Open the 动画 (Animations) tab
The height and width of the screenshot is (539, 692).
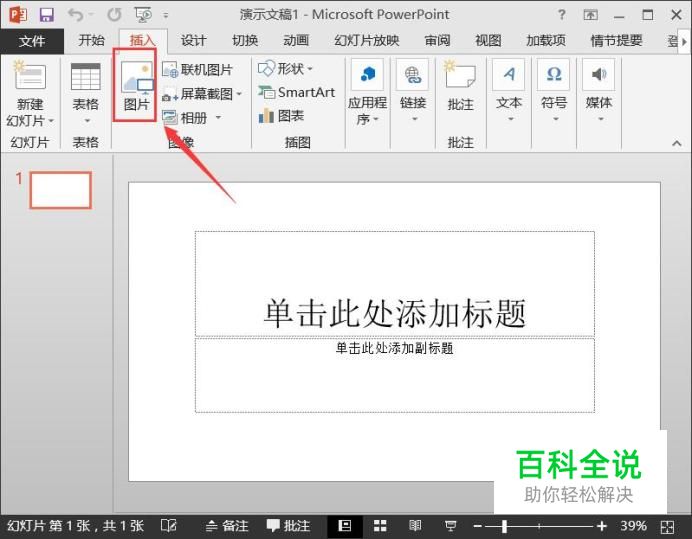296,41
